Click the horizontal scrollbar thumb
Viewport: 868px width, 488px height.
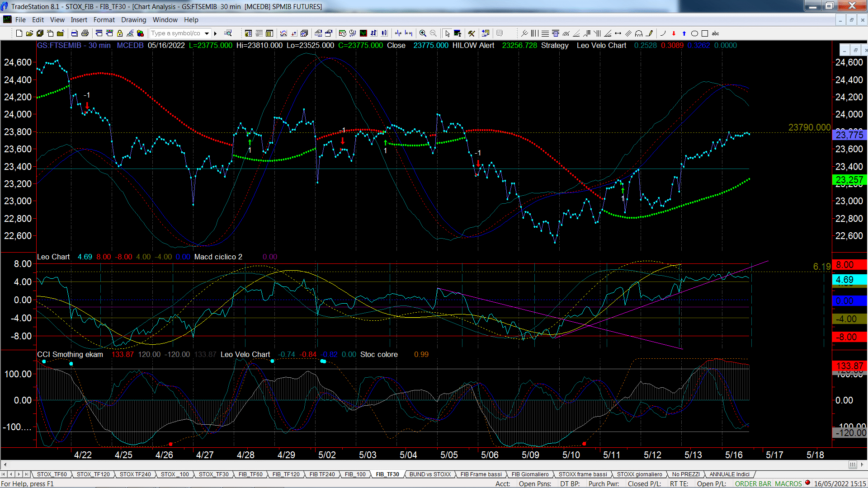click(x=852, y=465)
